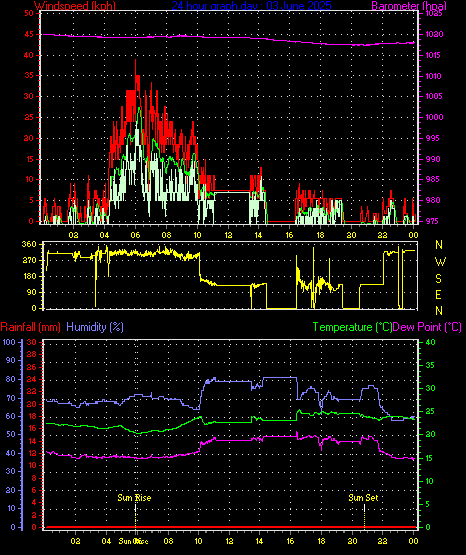Click the 14 hour label under bottom chart
The width and height of the screenshot is (466, 555).
(259, 541)
